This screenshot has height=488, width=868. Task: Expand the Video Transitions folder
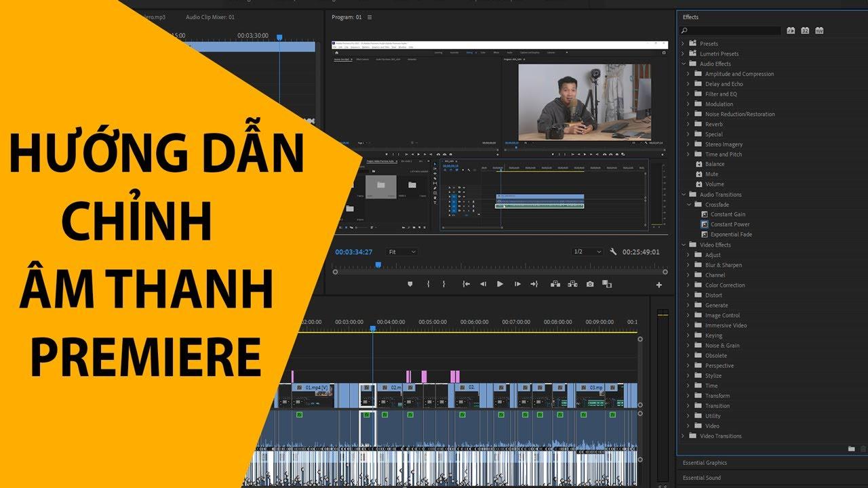click(x=683, y=436)
